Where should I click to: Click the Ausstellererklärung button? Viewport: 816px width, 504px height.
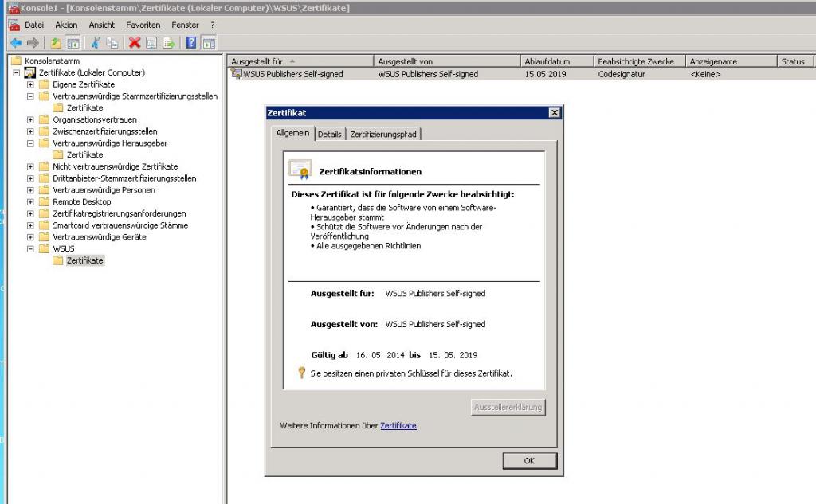click(508, 407)
